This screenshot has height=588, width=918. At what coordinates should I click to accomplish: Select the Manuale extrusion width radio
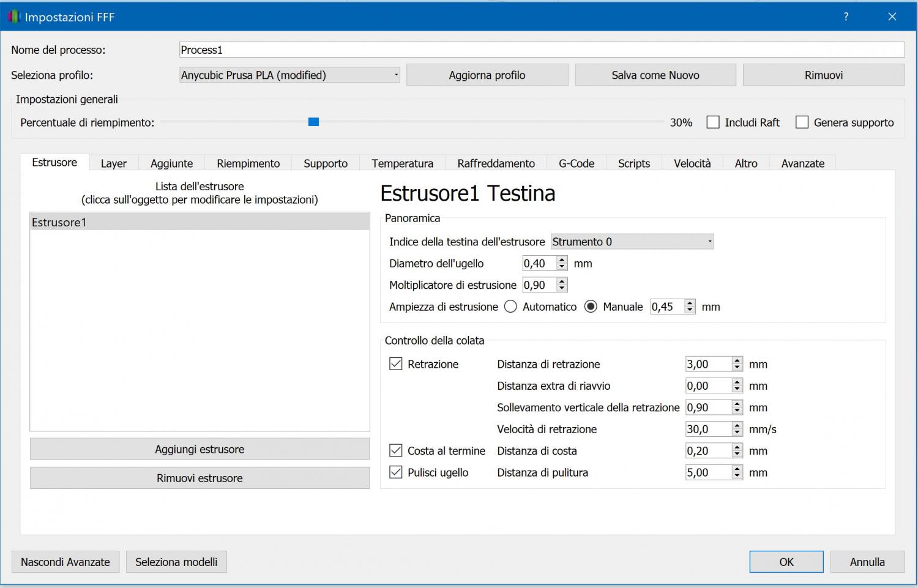tap(591, 307)
